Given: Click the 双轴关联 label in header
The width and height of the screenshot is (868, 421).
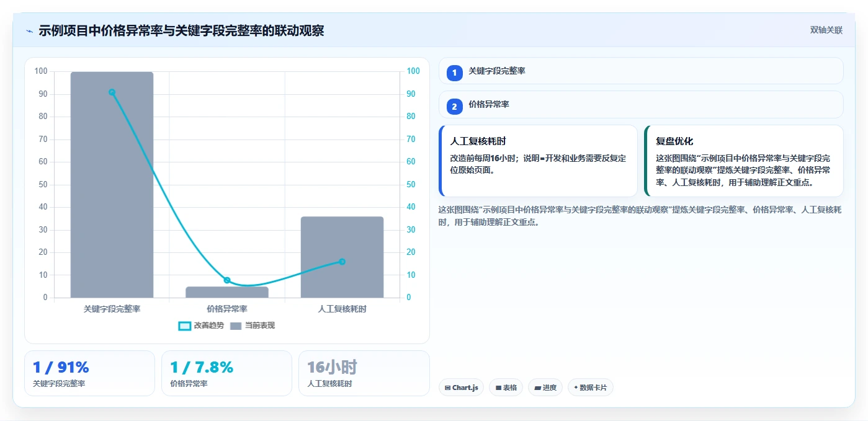Looking at the screenshot, I should click(x=826, y=30).
